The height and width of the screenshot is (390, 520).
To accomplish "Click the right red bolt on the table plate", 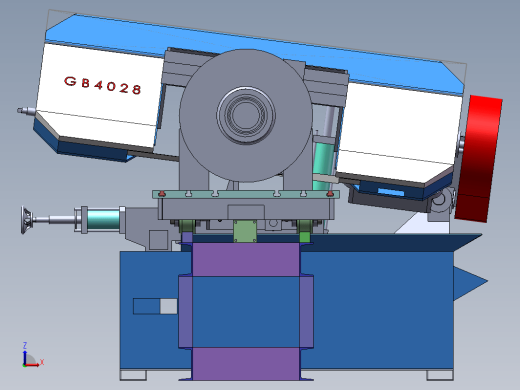I will coord(330,193).
